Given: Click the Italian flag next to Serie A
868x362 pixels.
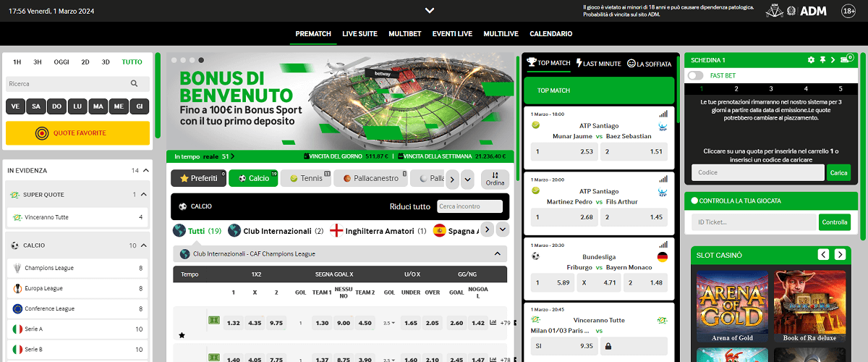Looking at the screenshot, I should pos(17,329).
